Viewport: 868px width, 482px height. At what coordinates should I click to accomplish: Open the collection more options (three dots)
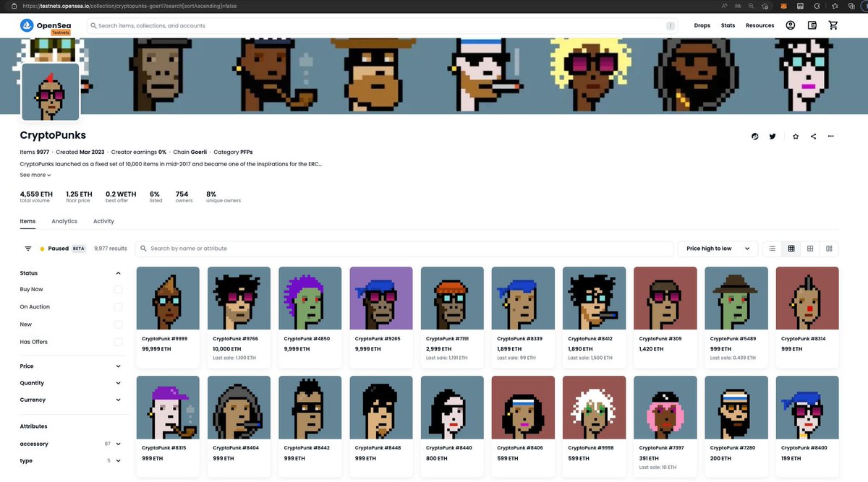point(831,136)
